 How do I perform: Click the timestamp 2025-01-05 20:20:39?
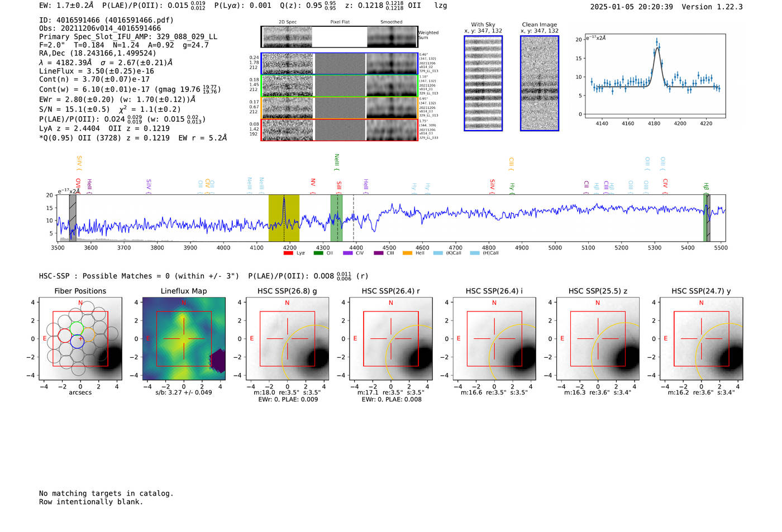pyautogui.click(x=632, y=7)
